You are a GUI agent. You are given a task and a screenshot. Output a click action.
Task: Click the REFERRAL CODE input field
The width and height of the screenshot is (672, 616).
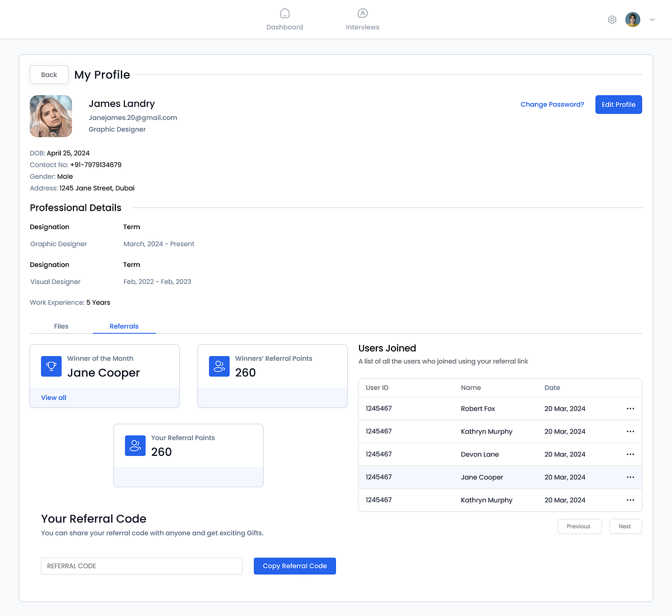(x=142, y=566)
